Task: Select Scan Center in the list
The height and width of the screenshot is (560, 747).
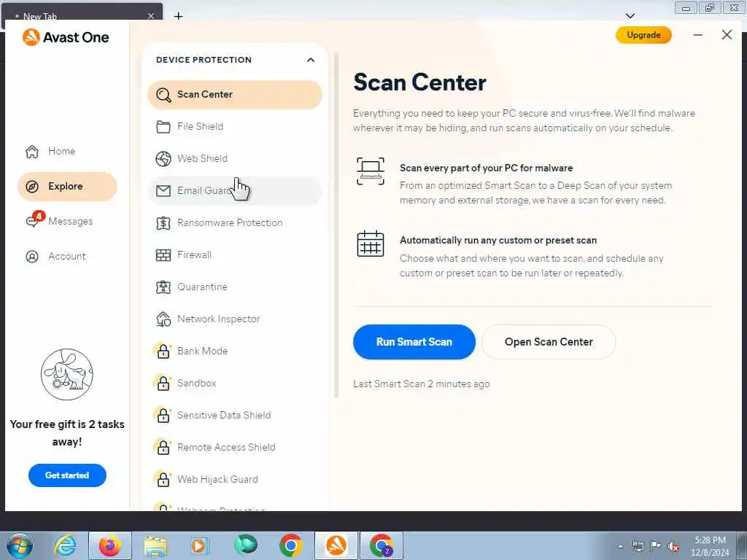Action: coord(235,95)
